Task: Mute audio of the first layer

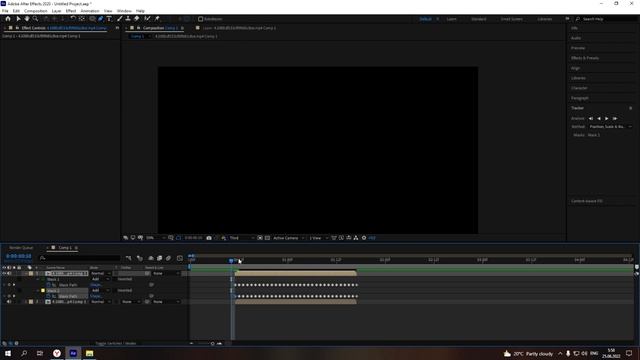Action: (9, 273)
